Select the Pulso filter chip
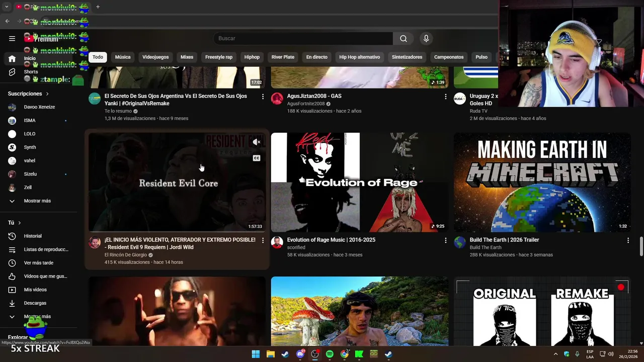 click(x=481, y=57)
